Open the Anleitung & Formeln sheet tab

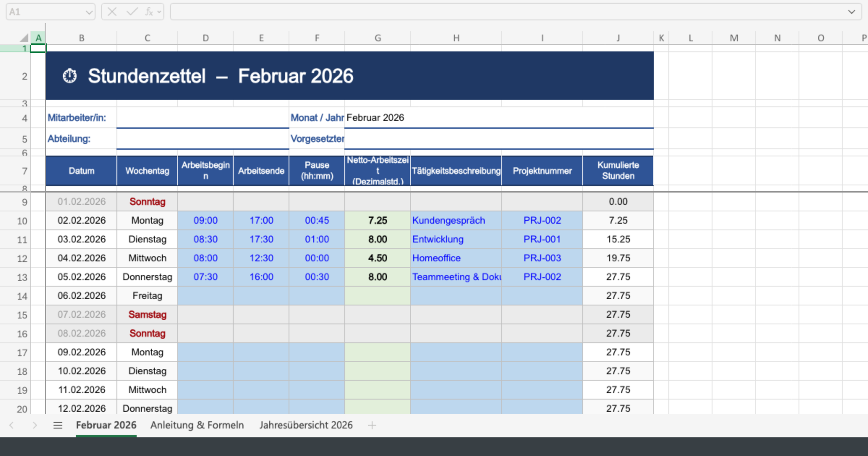pos(197,425)
